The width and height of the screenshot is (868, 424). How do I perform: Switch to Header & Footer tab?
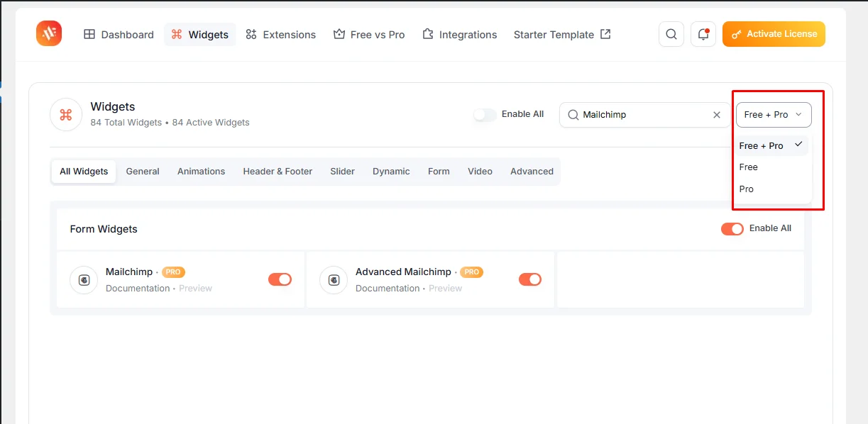[278, 172]
